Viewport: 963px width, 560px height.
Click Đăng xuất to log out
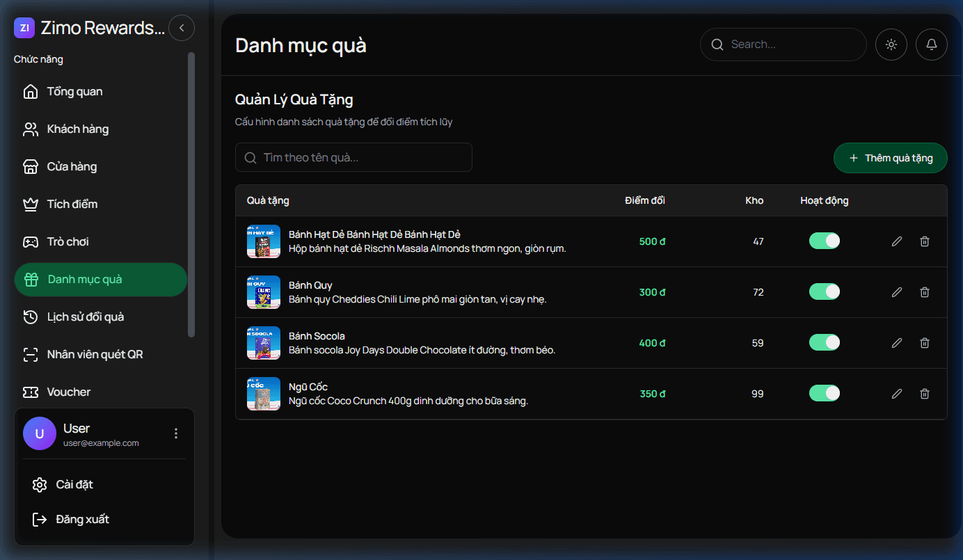82,520
